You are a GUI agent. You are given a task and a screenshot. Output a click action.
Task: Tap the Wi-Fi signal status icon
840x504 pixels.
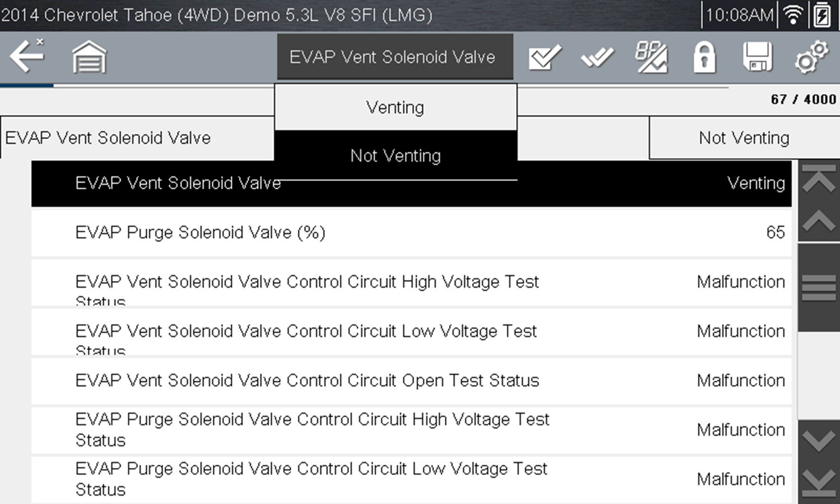tap(793, 15)
